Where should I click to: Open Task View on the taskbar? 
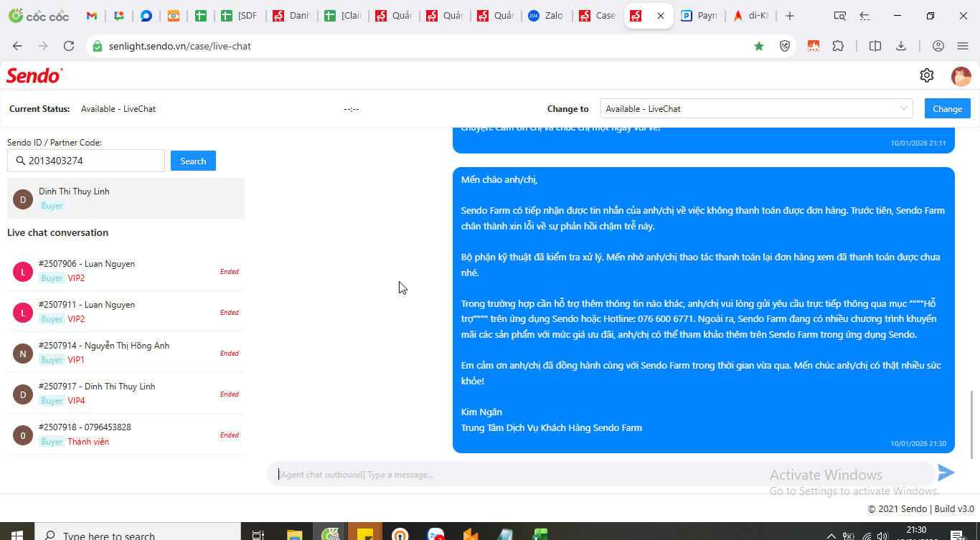pyautogui.click(x=258, y=534)
